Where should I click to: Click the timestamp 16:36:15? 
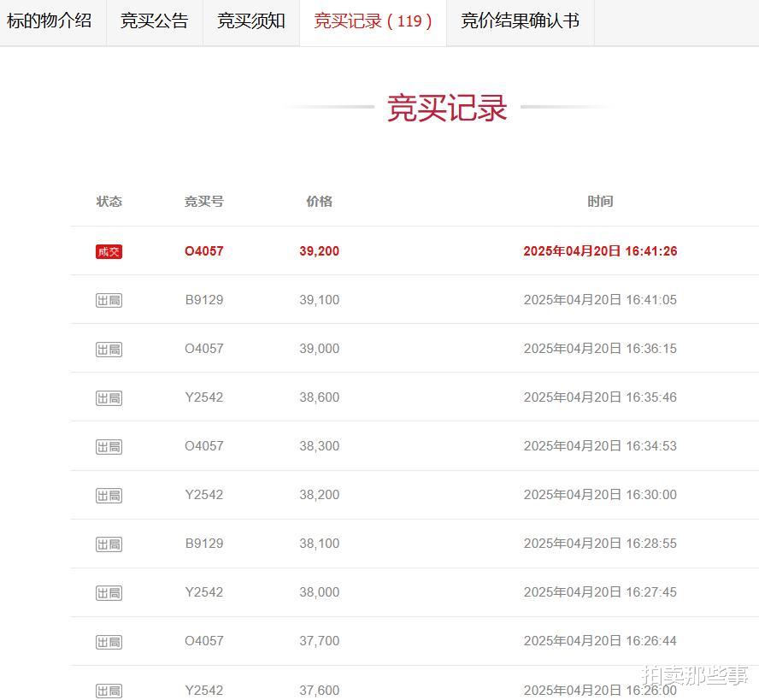point(651,349)
